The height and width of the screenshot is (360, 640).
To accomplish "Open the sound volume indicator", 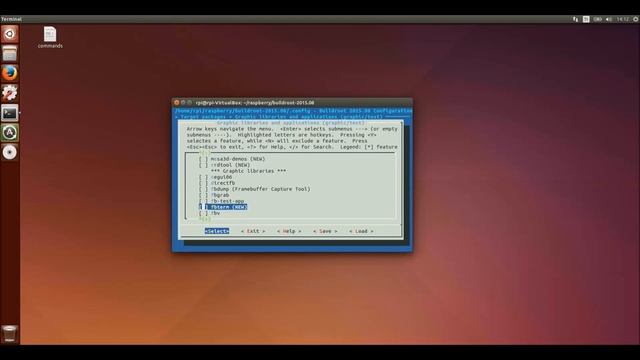I will (609, 19).
